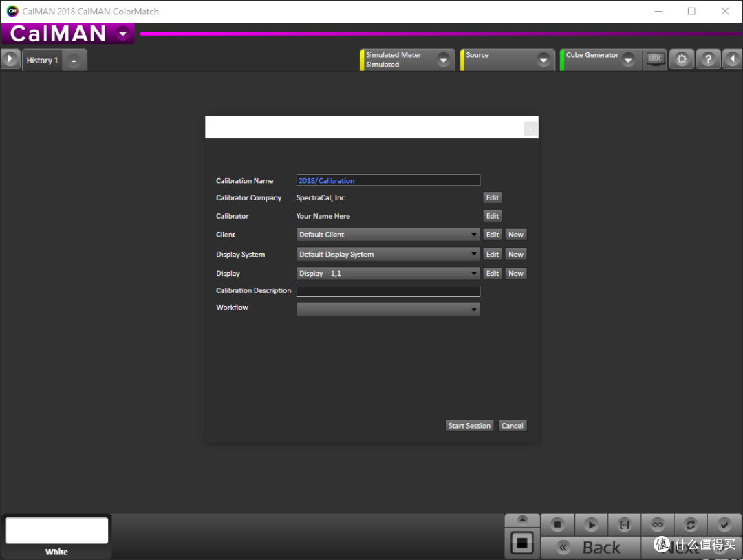Click the DDC display control icon
The height and width of the screenshot is (560, 743).
click(x=656, y=59)
